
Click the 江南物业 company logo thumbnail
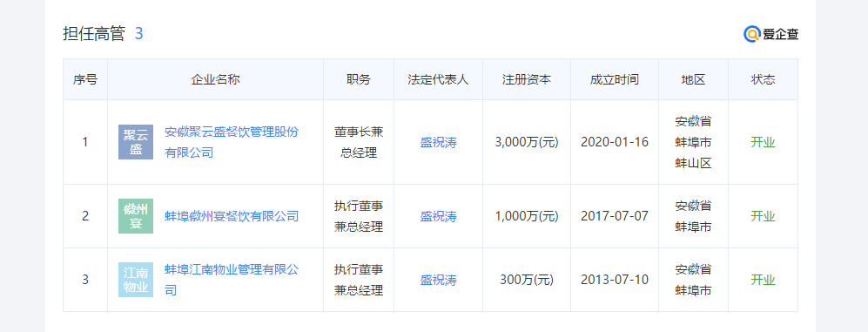136,280
